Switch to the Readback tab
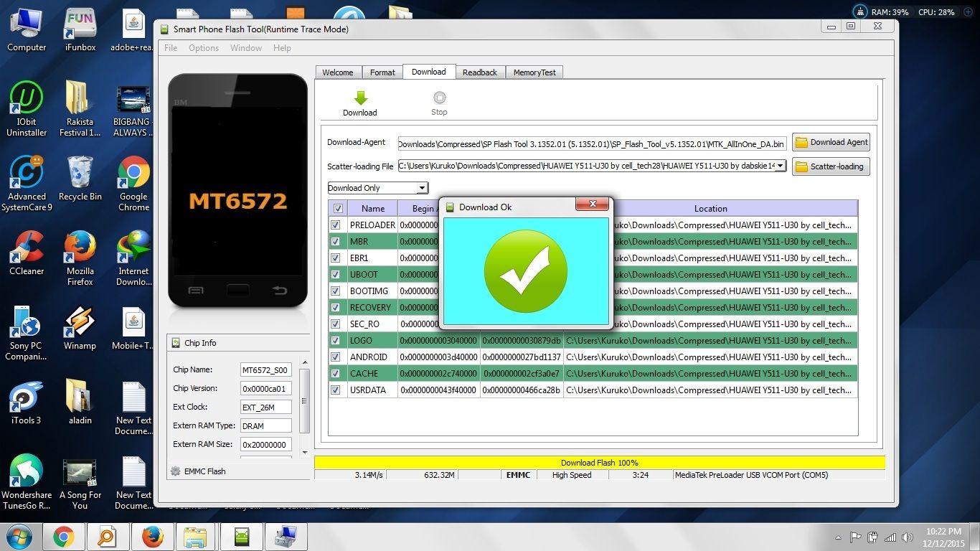The image size is (980, 551). coord(479,72)
